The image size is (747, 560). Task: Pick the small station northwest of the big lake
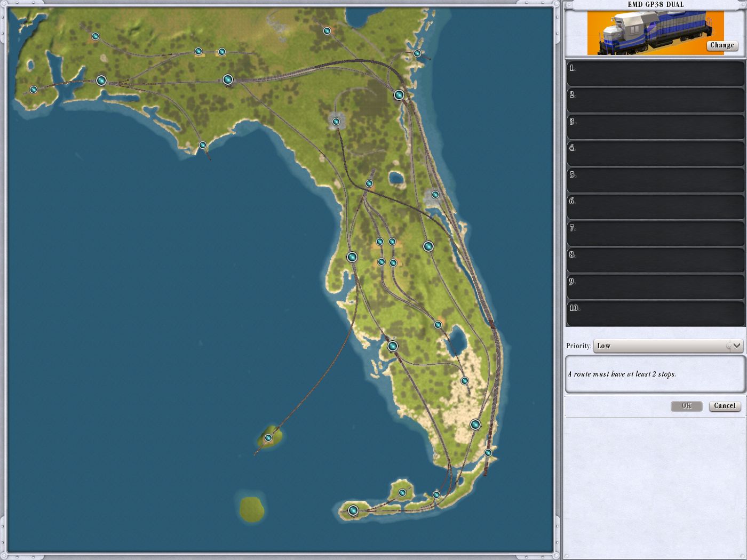pyautogui.click(x=438, y=325)
